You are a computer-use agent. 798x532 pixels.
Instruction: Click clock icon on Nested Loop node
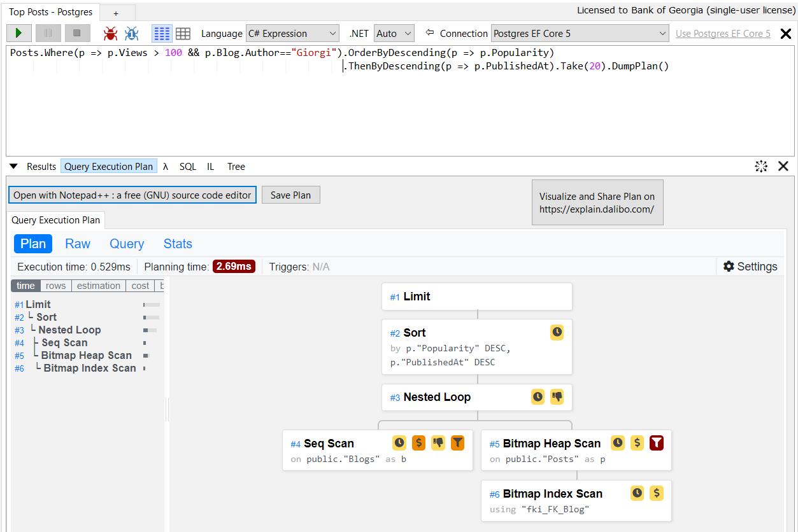tap(538, 397)
